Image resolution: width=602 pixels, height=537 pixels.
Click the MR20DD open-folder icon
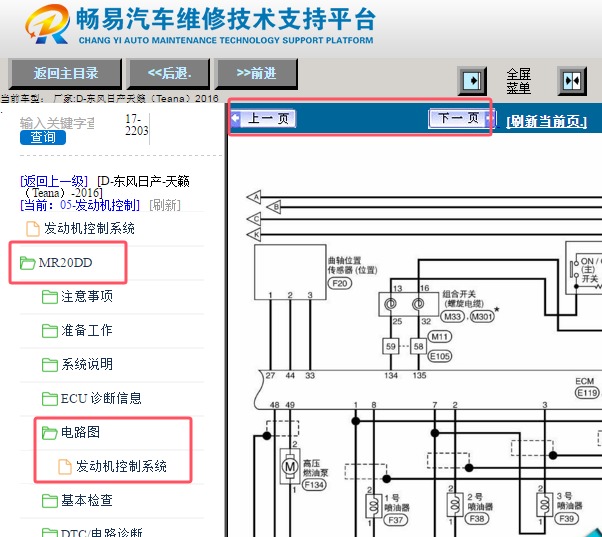27,263
